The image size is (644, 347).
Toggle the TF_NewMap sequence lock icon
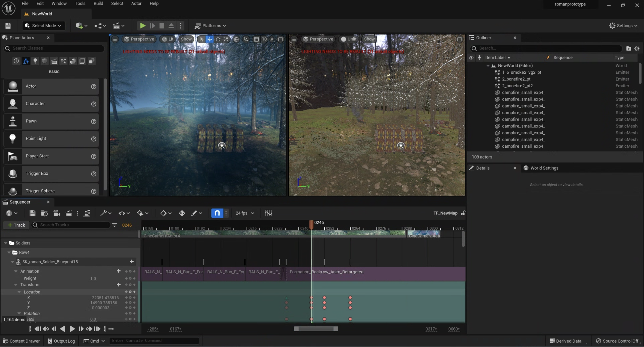pyautogui.click(x=463, y=213)
